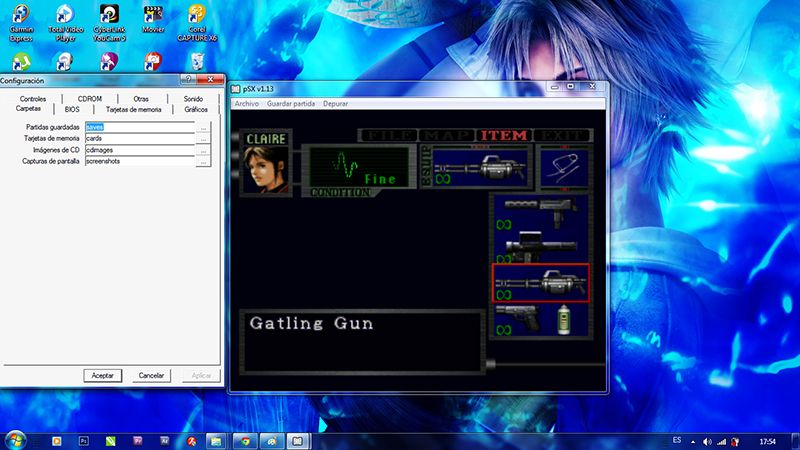This screenshot has width=800, height=450.
Task: Switch to the Otras tab
Action: click(x=141, y=98)
